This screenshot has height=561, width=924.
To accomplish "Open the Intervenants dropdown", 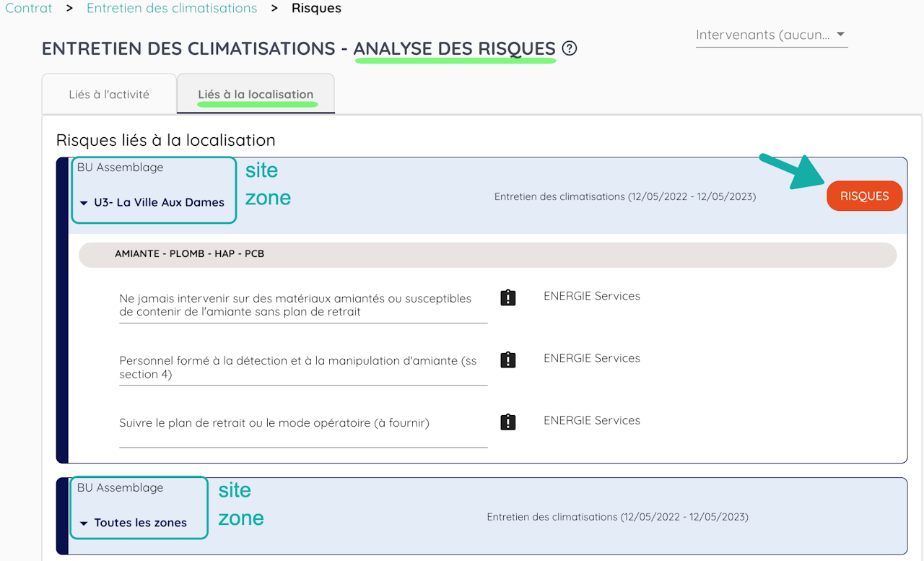I will 771,35.
